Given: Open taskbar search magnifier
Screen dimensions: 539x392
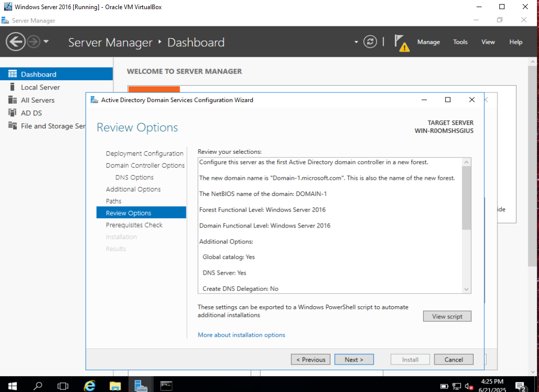Looking at the screenshot, I should 38,386.
